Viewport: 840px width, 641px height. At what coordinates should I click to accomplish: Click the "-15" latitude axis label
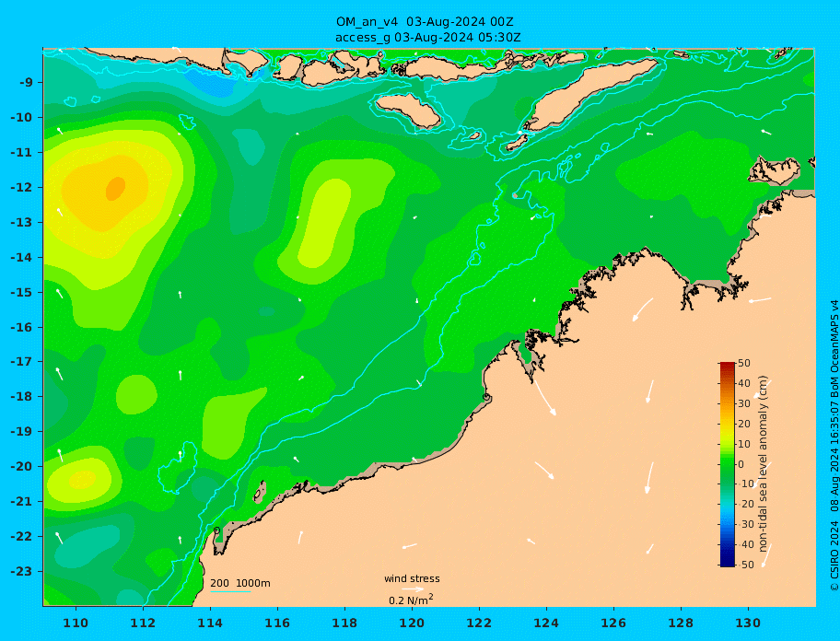[x=21, y=292]
